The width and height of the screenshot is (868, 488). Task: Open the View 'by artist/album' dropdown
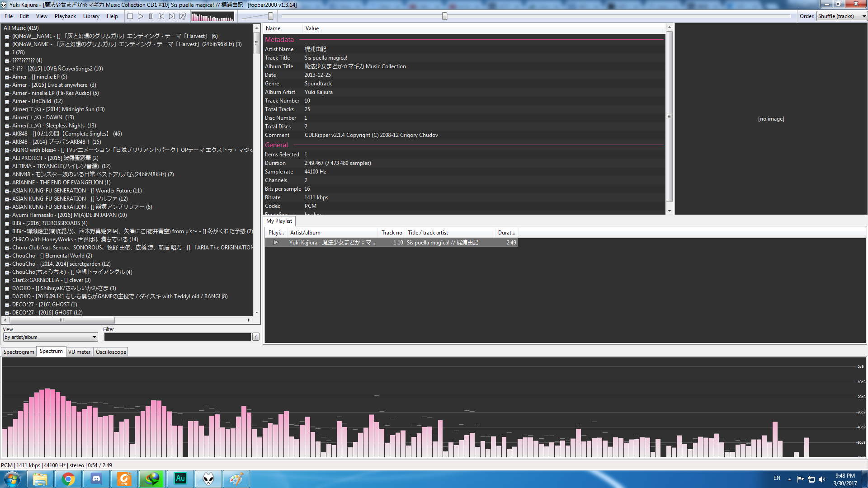[x=50, y=337]
